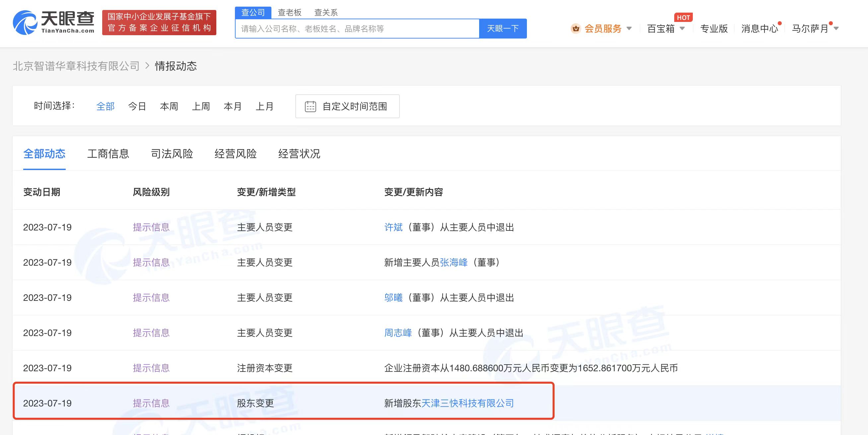Click the 变动日期 column header
The image size is (868, 435).
click(x=42, y=192)
